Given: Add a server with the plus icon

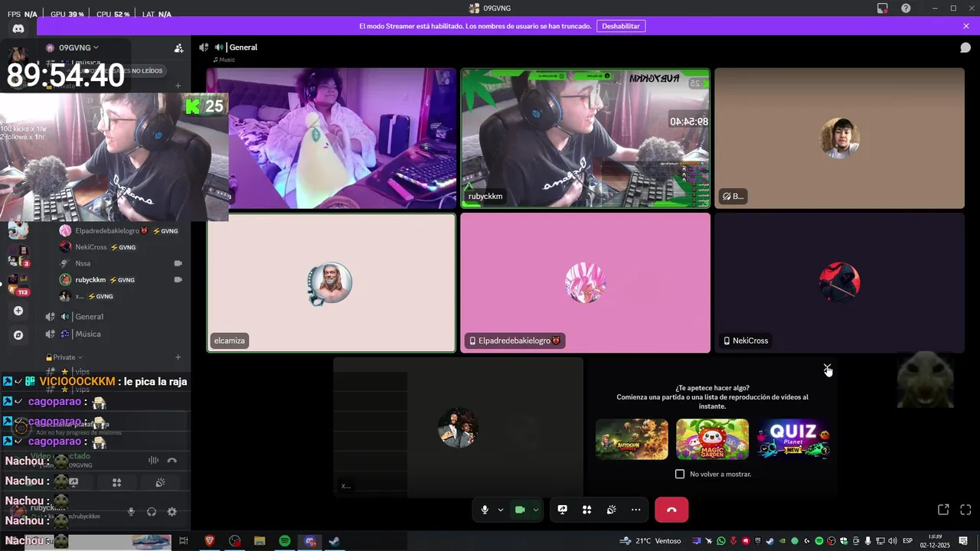Looking at the screenshot, I should 18,311.
